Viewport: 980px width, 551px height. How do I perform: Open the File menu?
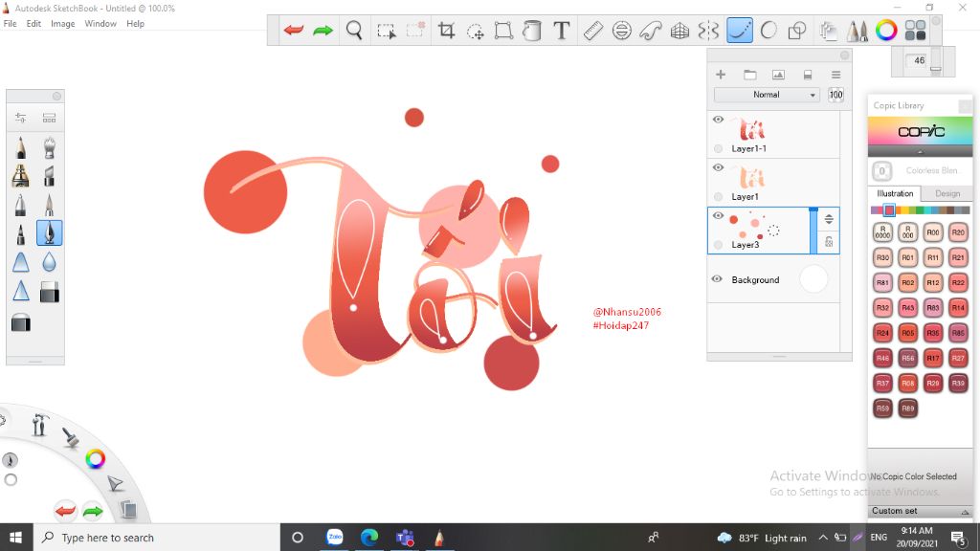pos(10,24)
